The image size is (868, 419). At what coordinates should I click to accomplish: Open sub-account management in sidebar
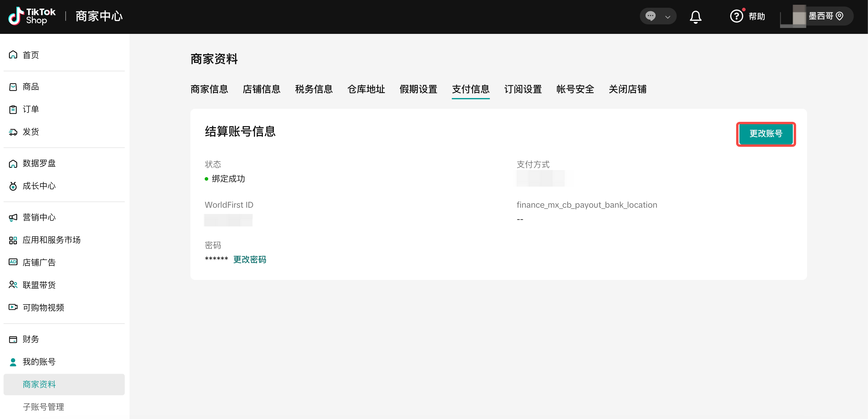pyautogui.click(x=43, y=407)
